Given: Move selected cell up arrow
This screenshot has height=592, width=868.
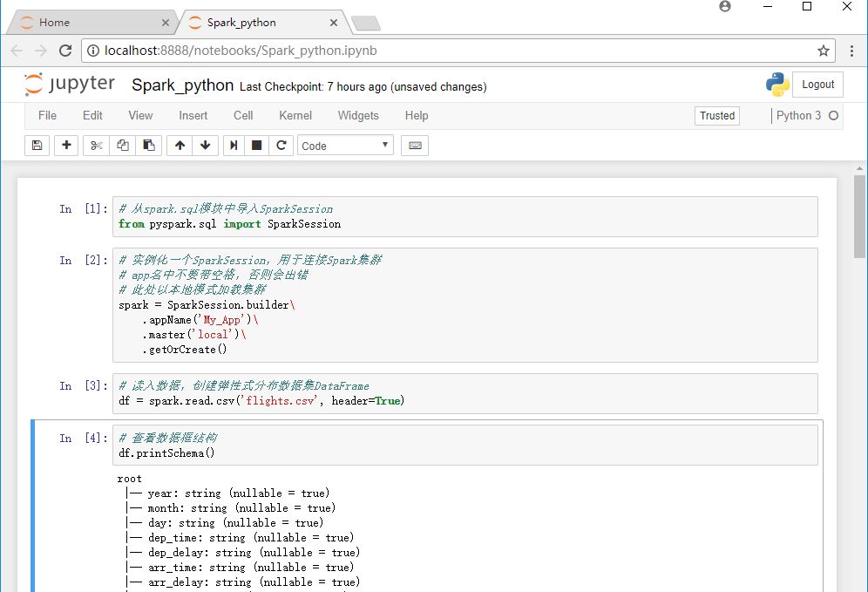Looking at the screenshot, I should 180,146.
